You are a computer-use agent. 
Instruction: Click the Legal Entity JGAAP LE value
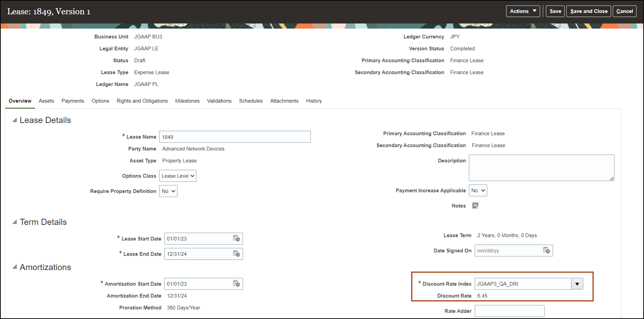(x=146, y=48)
